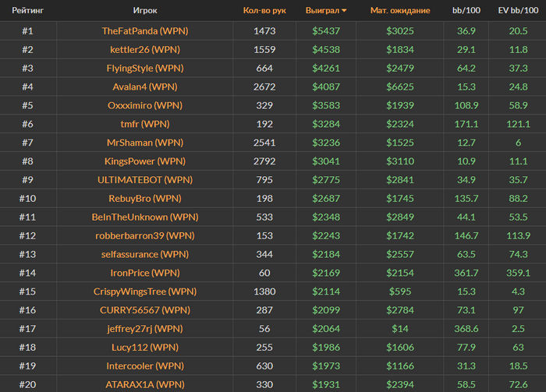Open Oxxximiro (WPN) player page

(145, 105)
